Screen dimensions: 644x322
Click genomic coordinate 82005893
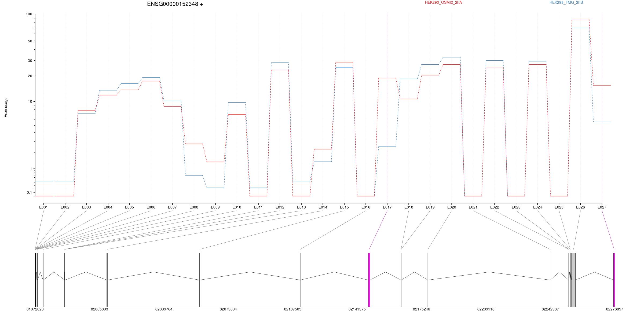(99, 309)
